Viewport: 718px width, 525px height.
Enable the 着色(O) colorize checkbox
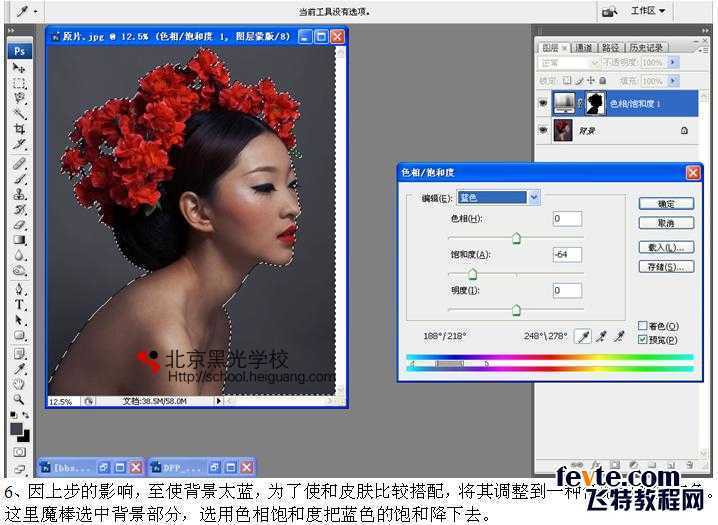(642, 325)
